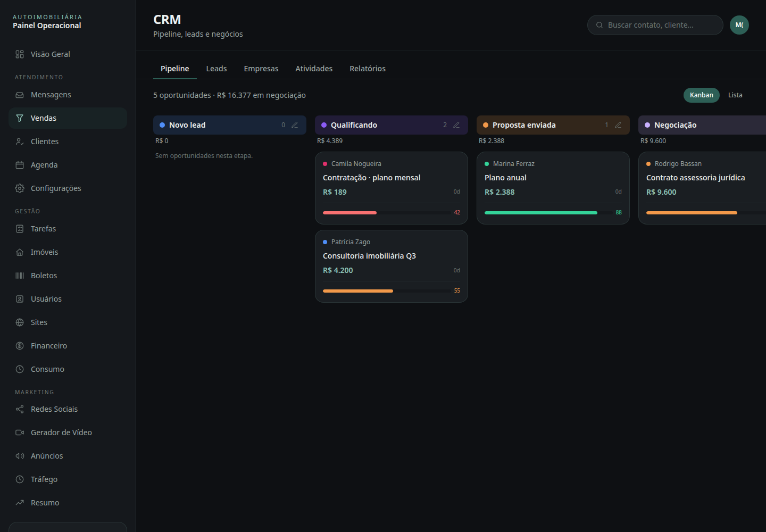766x532 pixels.
Task: Click the Sem oportunidades nesta etapa text
Action: (x=204, y=156)
